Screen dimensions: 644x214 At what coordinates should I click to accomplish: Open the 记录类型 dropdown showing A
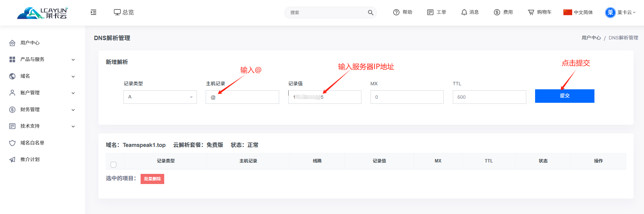click(x=160, y=97)
